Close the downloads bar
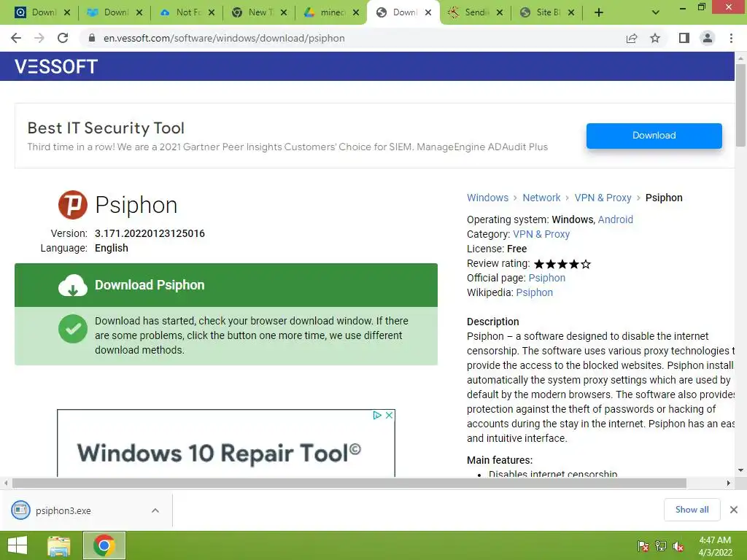The image size is (747, 560). click(x=734, y=510)
